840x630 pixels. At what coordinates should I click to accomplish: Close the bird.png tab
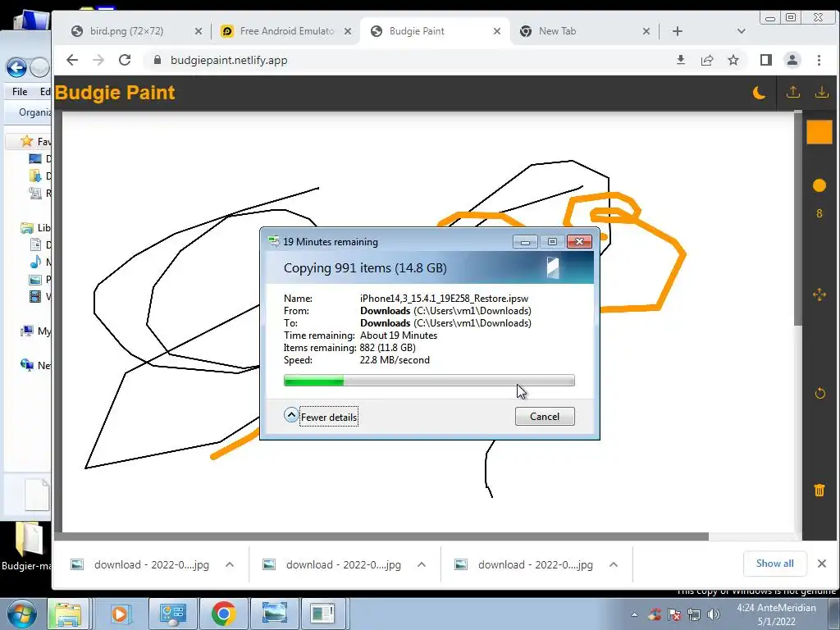pos(199,31)
